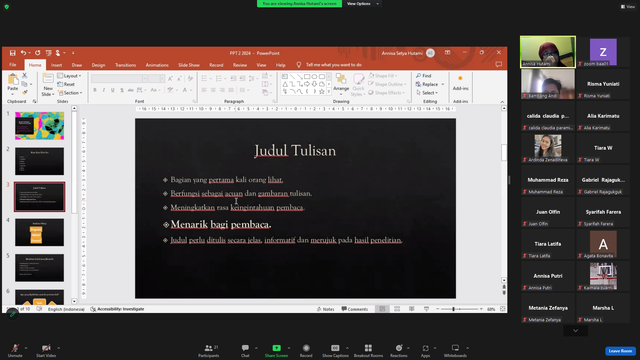Open Zoom Breakout Rooms
This screenshot has height=360, width=640.
(368, 350)
